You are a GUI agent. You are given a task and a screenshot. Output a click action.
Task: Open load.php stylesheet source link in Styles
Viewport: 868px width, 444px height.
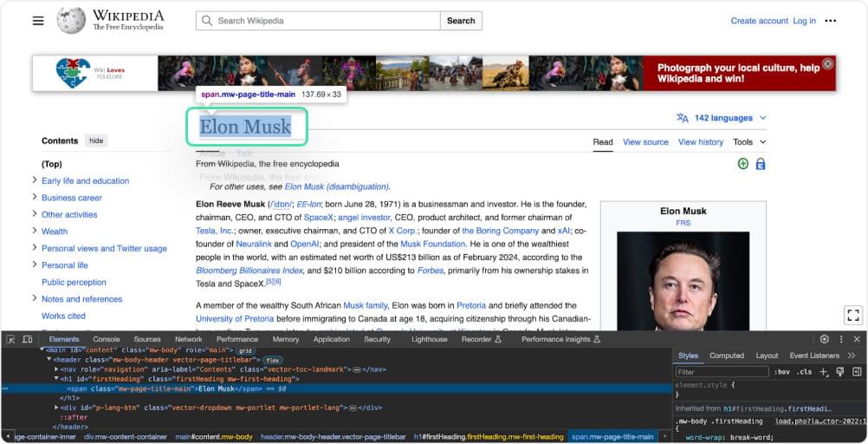821,421
